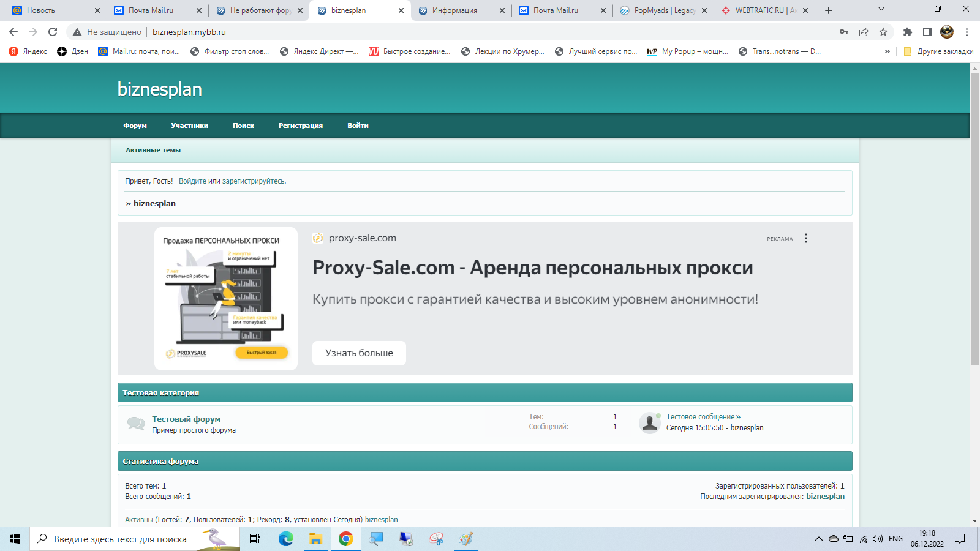Viewport: 980px width, 551px height.
Task: Bookmark this page with the star icon
Action: coord(883,32)
